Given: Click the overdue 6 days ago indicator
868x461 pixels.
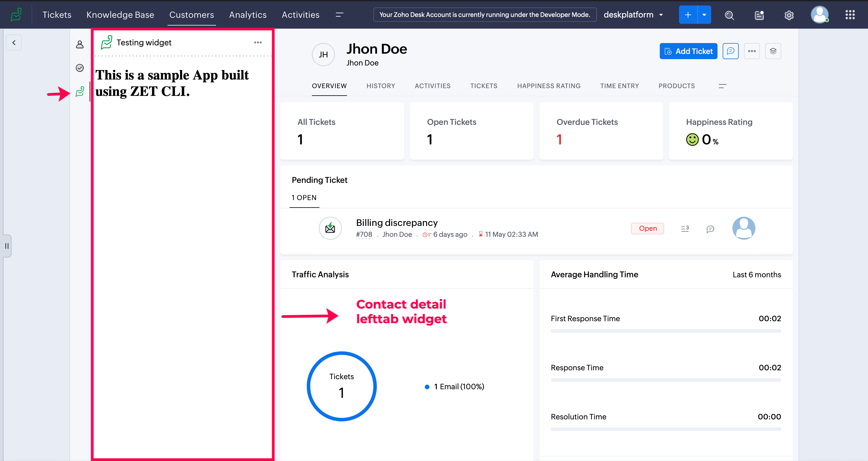Looking at the screenshot, I should click(x=445, y=234).
